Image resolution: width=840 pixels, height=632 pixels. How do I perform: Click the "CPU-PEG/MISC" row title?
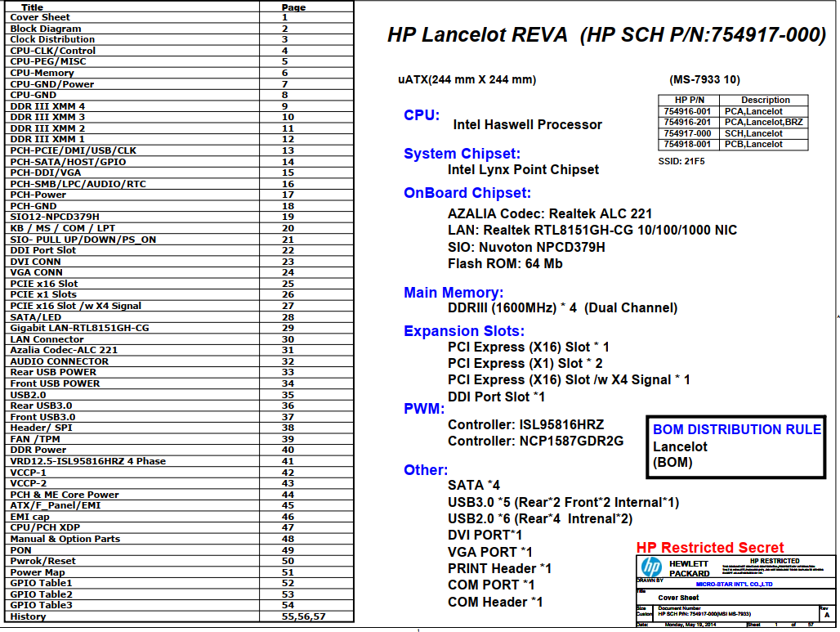(x=47, y=61)
